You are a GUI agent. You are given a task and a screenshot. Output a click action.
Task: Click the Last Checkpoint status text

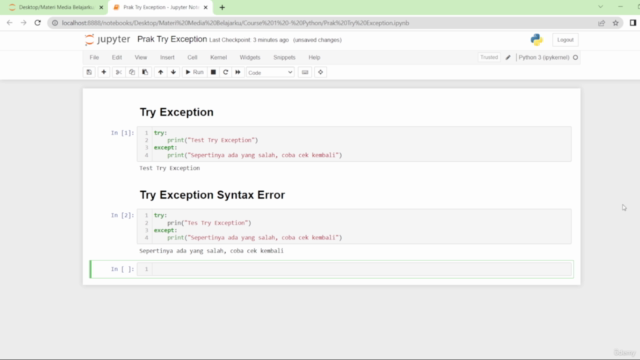(249, 40)
